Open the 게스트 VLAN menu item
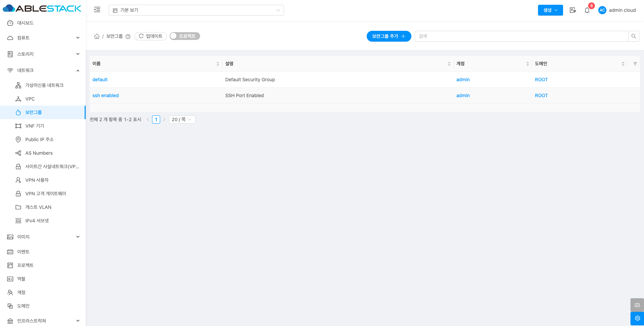This screenshot has width=644, height=326. coord(43,207)
